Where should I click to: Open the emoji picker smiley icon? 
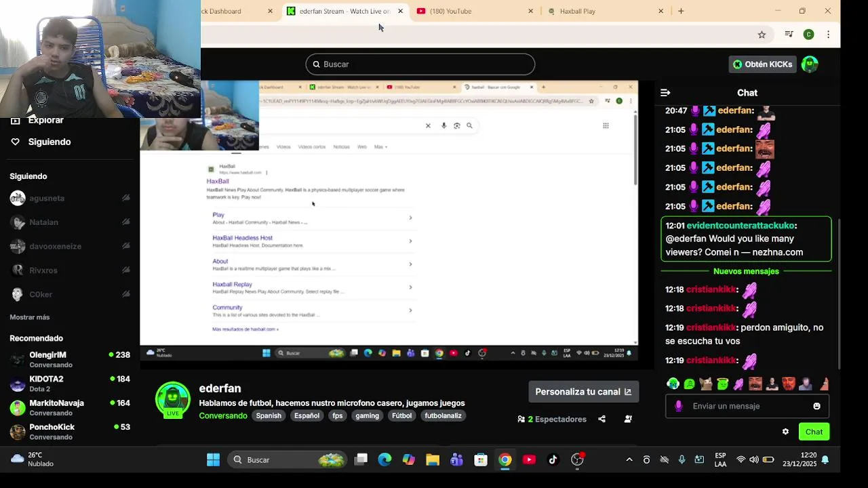coord(816,406)
